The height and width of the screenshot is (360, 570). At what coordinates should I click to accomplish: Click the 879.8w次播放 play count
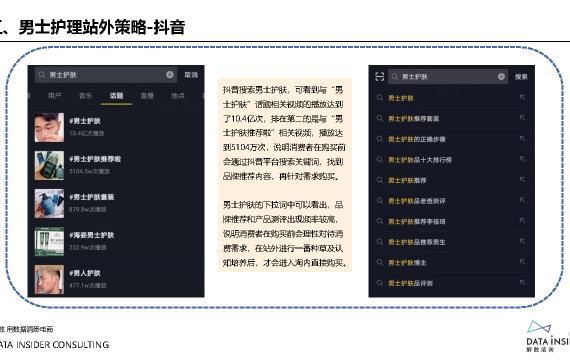pos(88,209)
